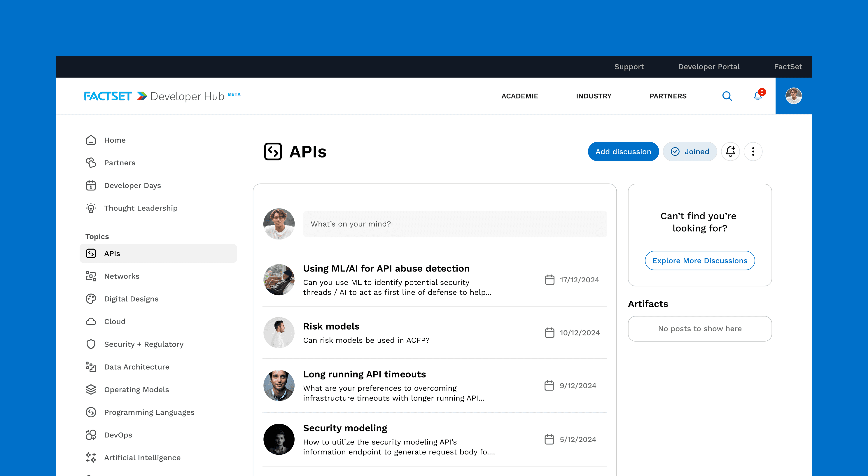Open the FactSet link in top bar

click(788, 67)
